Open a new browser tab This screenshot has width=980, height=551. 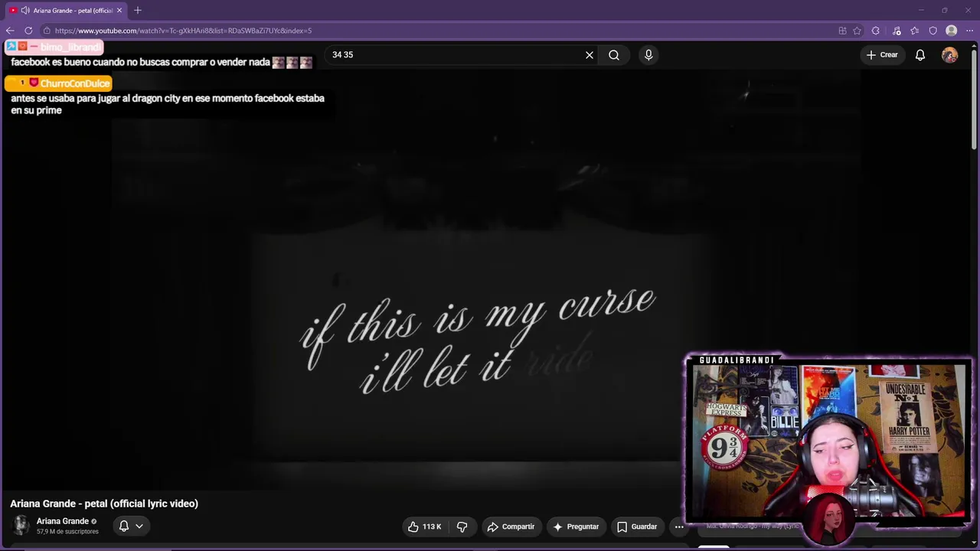(x=138, y=10)
